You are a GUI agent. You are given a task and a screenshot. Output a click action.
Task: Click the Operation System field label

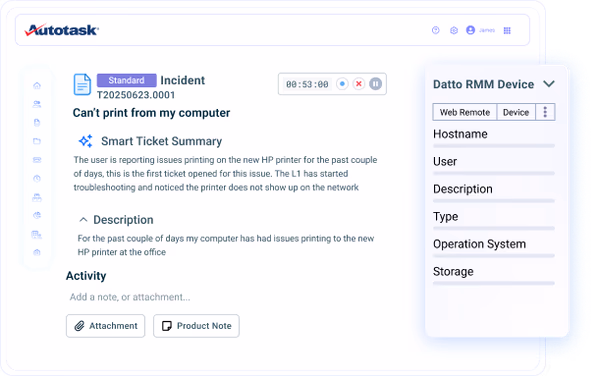[479, 244]
